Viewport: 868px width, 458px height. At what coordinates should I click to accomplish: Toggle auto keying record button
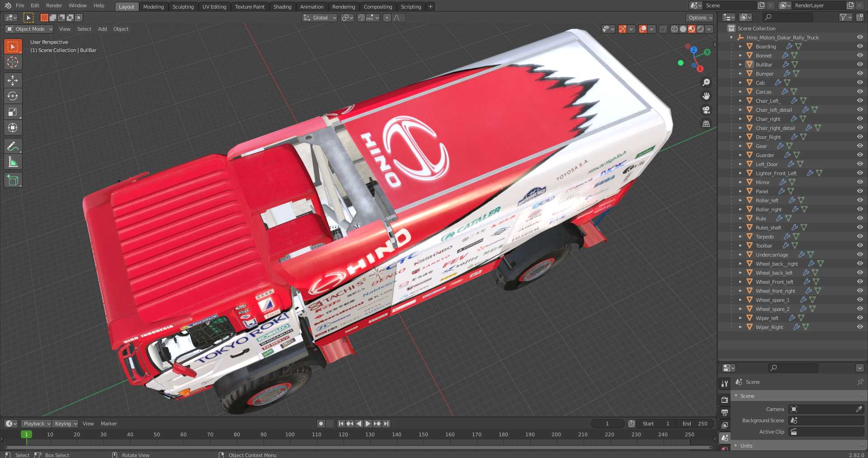(321, 424)
